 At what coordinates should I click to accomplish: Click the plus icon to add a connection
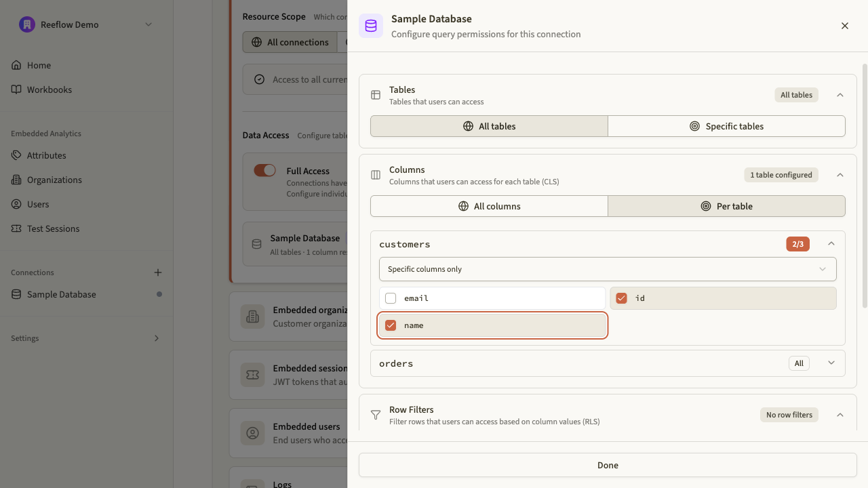click(157, 272)
